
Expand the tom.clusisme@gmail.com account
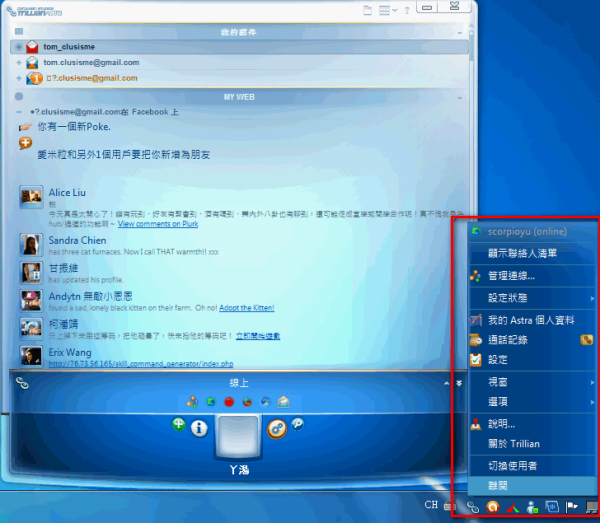(18, 62)
